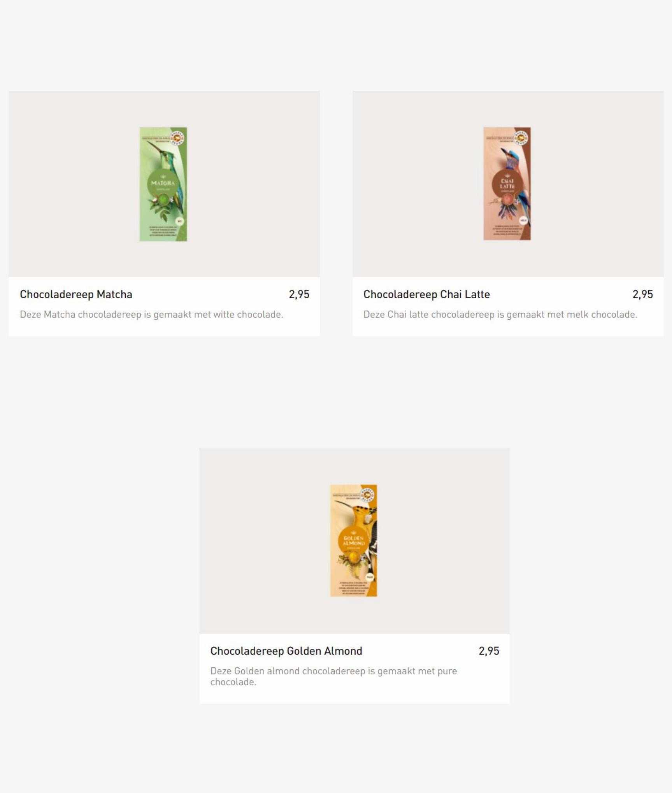This screenshot has width=672, height=793.
Task: Click the small white badge on Chai Latte wrapper
Action: tap(523, 221)
